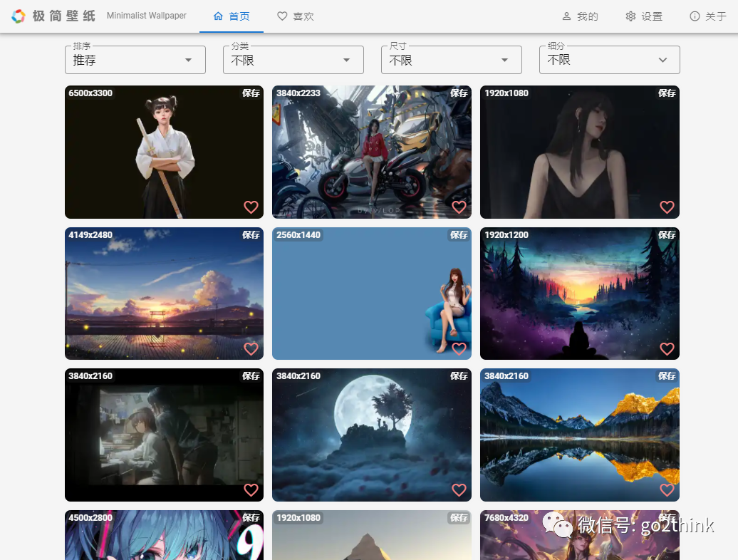Save the 3840x2160 mountain lake wallpaper

click(x=667, y=376)
